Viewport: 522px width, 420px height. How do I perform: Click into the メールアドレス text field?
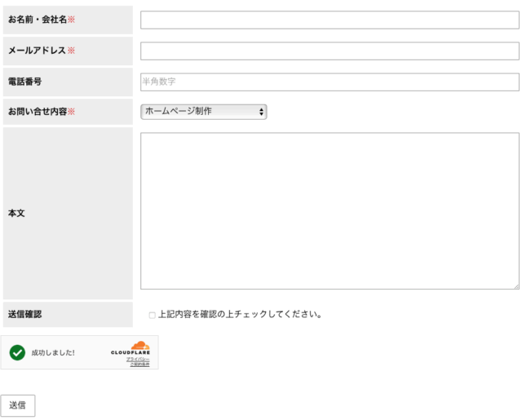330,51
